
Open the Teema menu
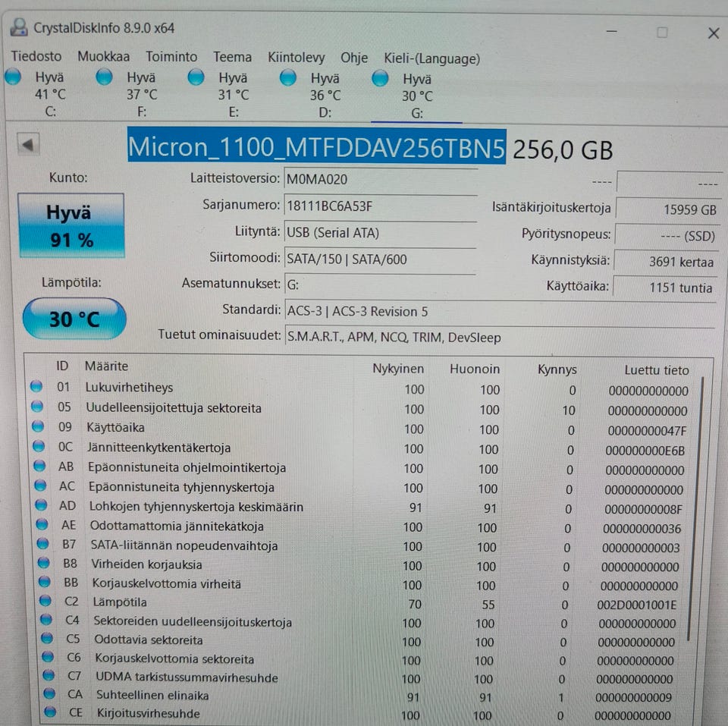[x=232, y=57]
